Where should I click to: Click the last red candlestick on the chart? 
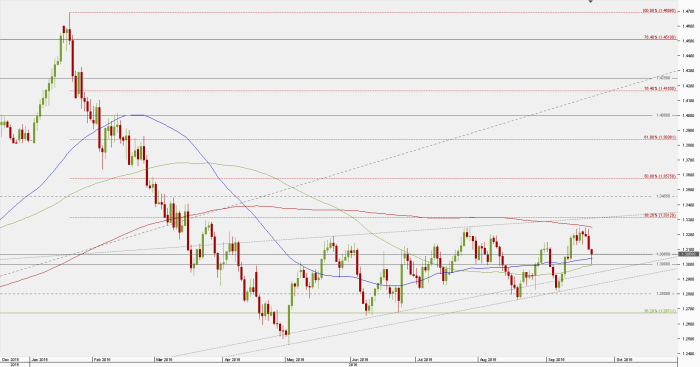(x=592, y=257)
